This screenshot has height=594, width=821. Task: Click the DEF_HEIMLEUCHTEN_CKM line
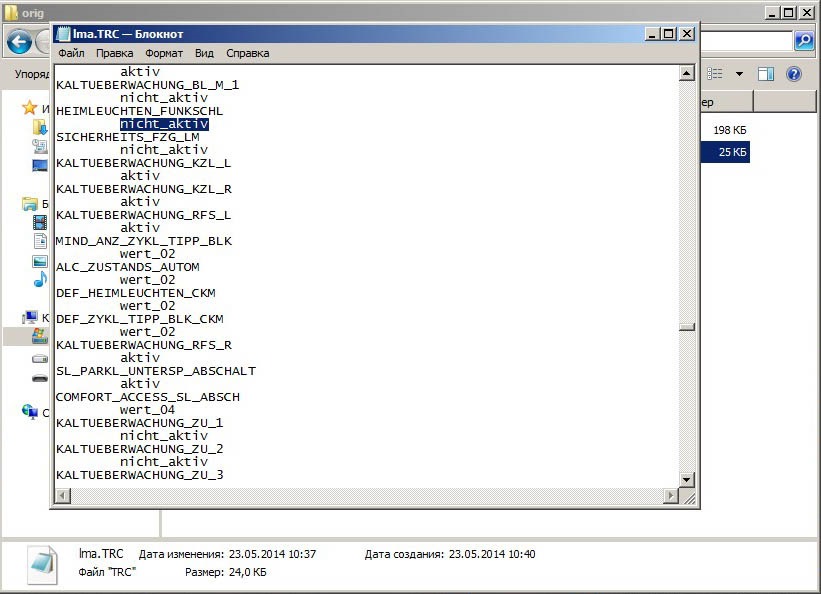[x=136, y=293]
